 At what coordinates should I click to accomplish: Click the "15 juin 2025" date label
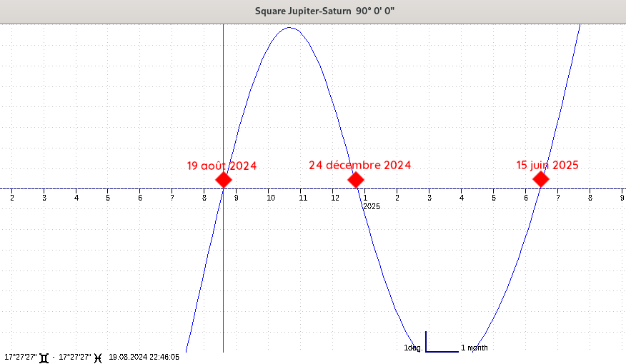547,165
